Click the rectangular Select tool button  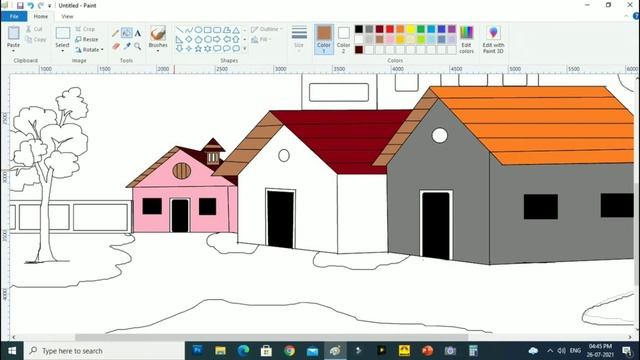click(62, 33)
